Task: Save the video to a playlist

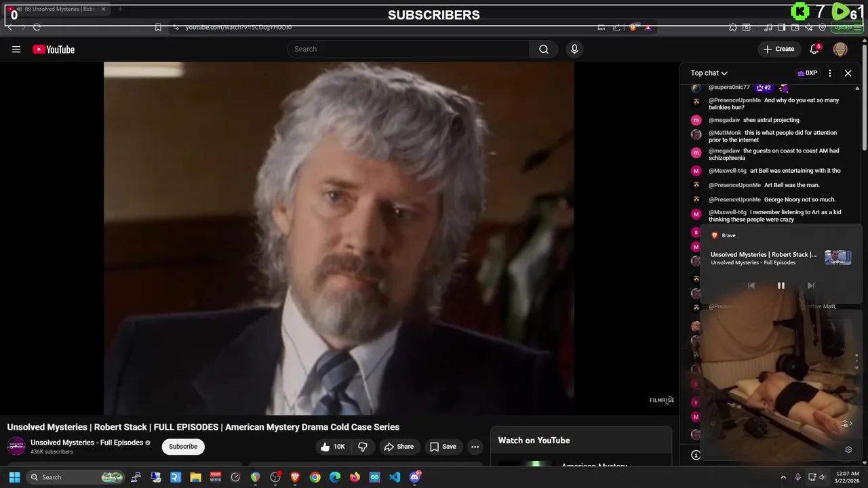Action: click(x=442, y=447)
